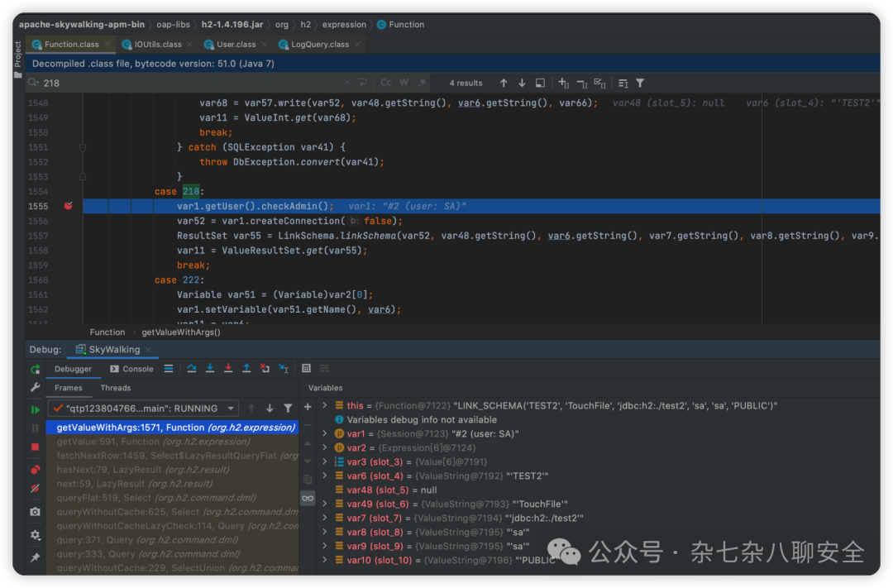Expand the var2 Expression[6] node
The image size is (893, 588).
pos(325,447)
